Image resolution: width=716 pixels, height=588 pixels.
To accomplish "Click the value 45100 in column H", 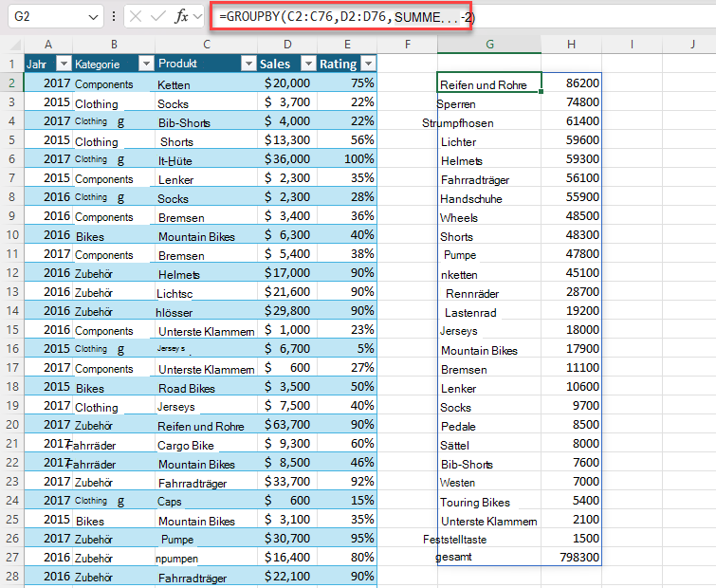I will 571,272.
